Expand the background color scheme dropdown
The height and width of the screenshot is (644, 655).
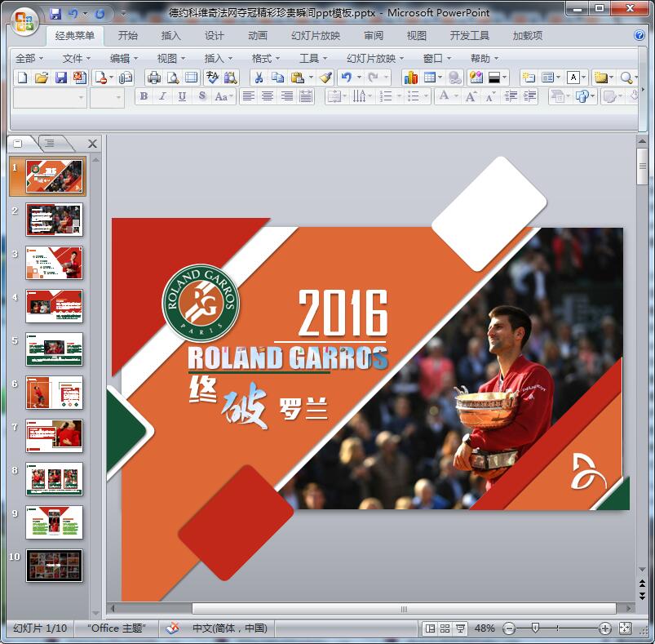(x=505, y=78)
